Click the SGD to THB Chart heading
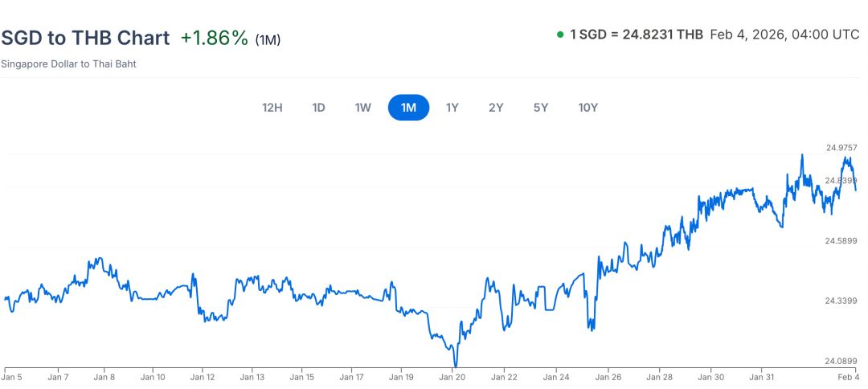This screenshot has height=389, width=868. pos(85,38)
